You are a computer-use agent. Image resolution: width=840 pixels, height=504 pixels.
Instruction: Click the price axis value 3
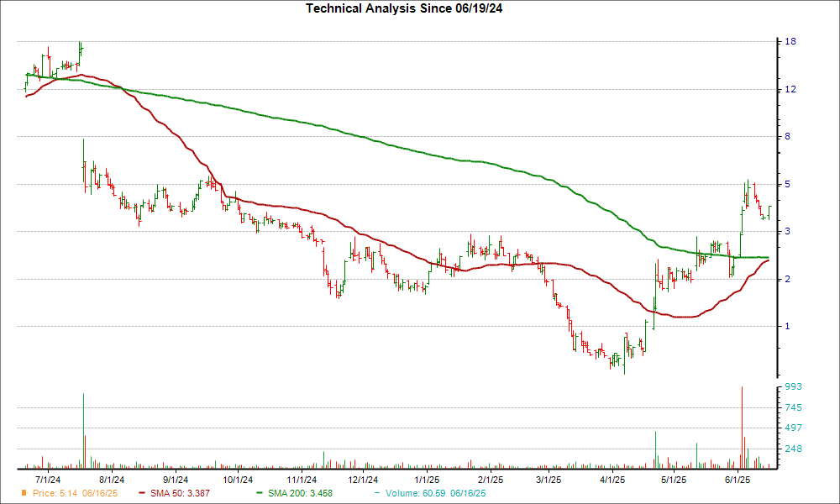tap(788, 231)
